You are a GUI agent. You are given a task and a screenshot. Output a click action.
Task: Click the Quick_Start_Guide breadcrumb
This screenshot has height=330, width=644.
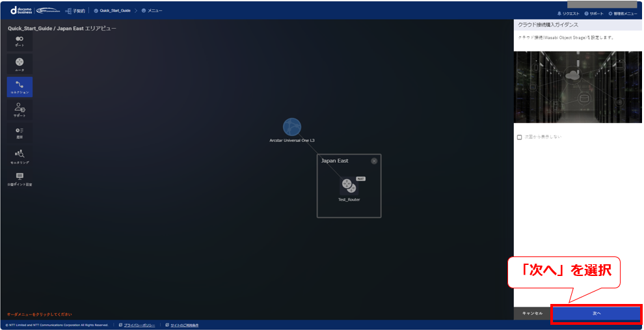112,10
